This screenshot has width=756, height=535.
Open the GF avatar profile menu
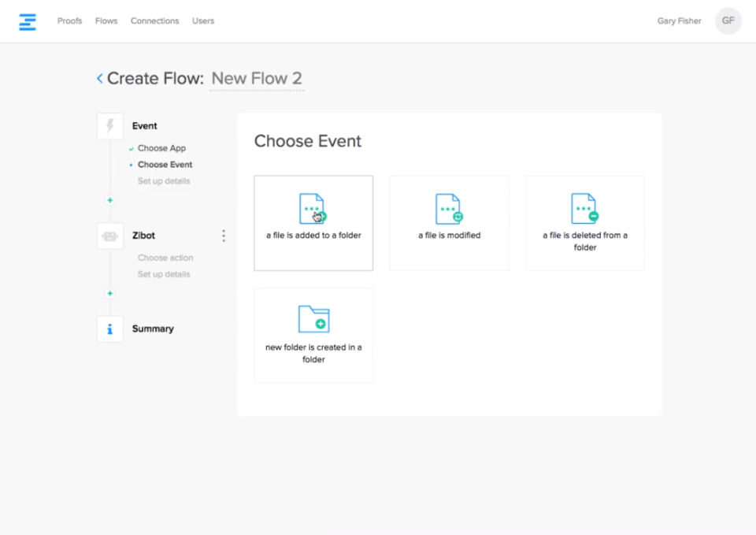(728, 20)
